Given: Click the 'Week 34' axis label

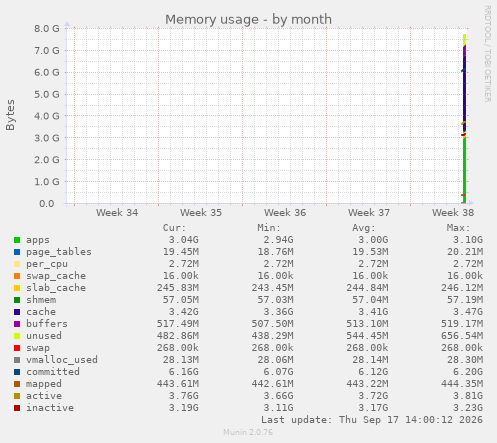Looking at the screenshot, I should point(117,213).
